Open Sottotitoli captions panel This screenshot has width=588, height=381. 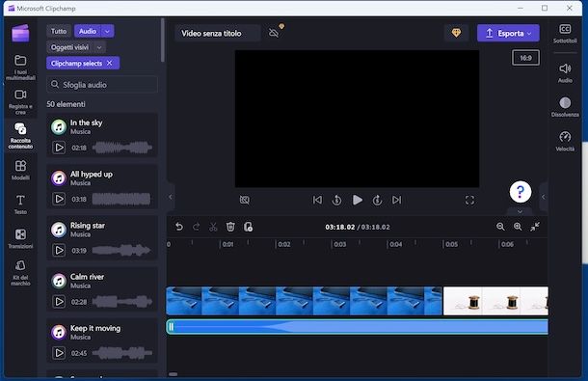point(565,33)
